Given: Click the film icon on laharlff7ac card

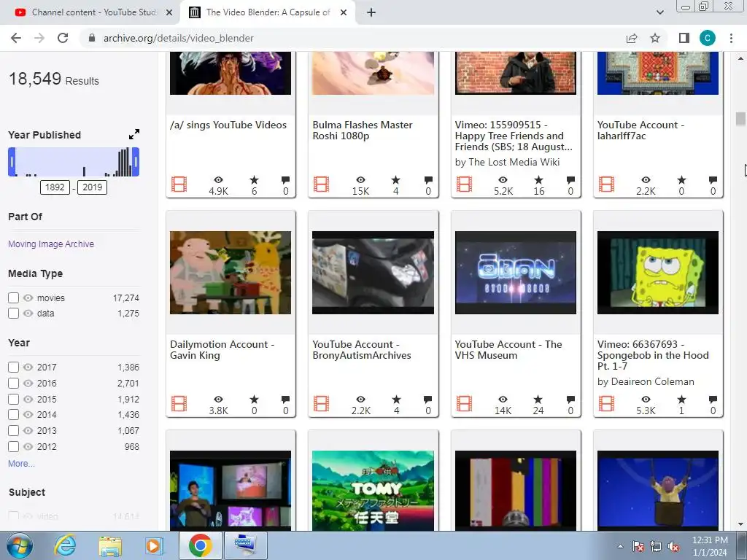Looking at the screenshot, I should (x=606, y=184).
